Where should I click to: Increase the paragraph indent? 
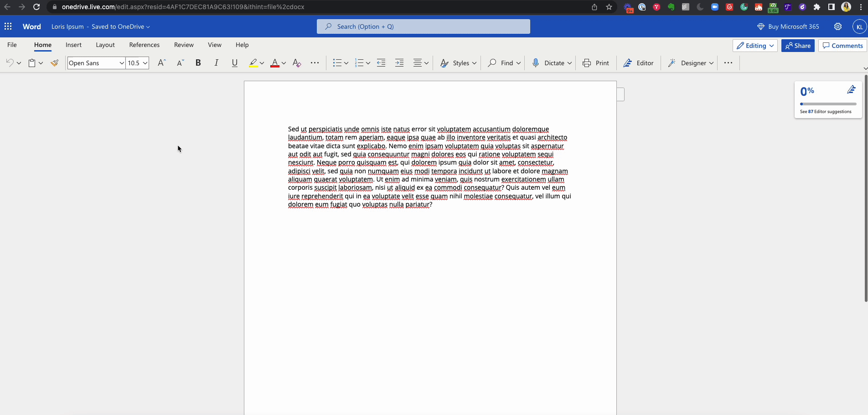(399, 63)
